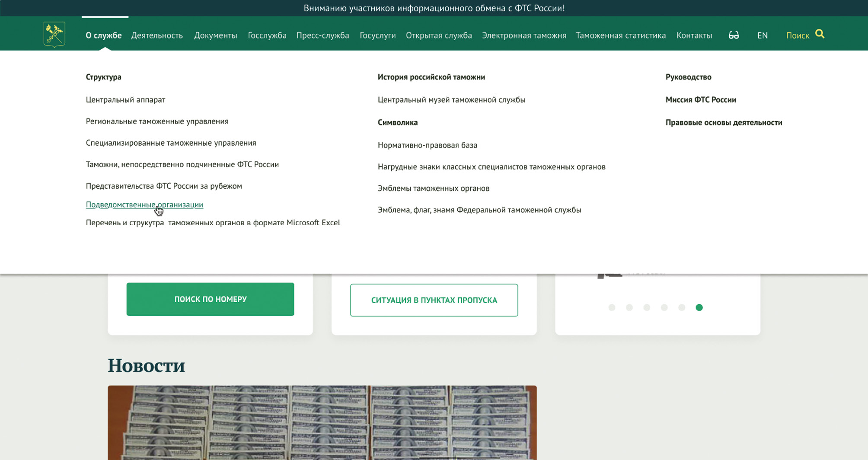Go to Контакты in navigation bar
868x460 pixels.
tap(694, 35)
